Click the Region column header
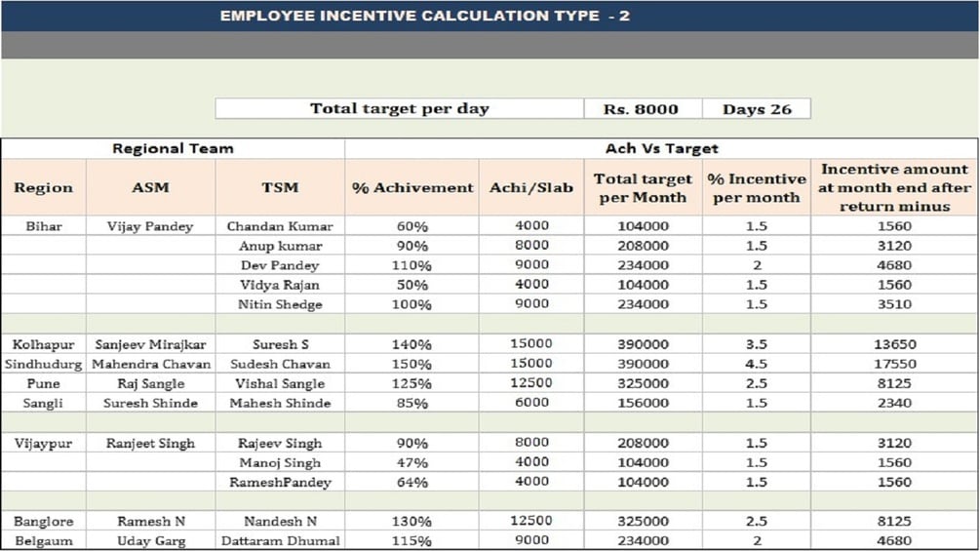Image resolution: width=980 pixels, height=551 pixels. tap(44, 187)
